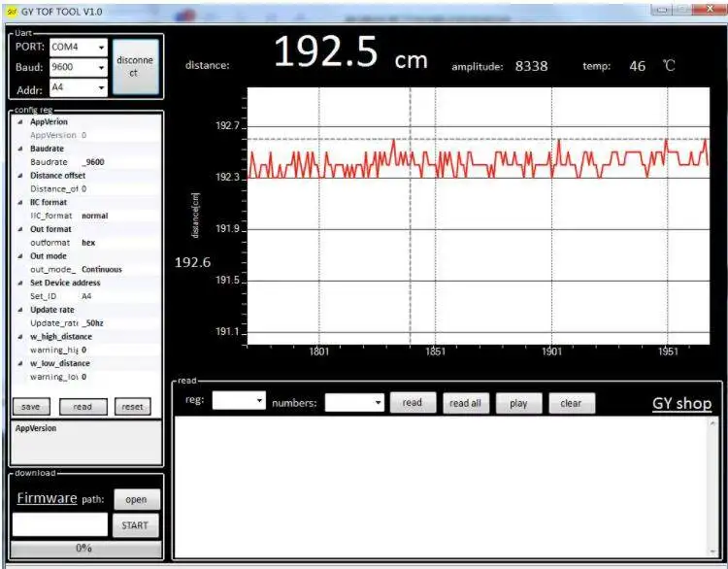Open the GY shop link
This screenshot has width=728, height=569.
tap(681, 404)
